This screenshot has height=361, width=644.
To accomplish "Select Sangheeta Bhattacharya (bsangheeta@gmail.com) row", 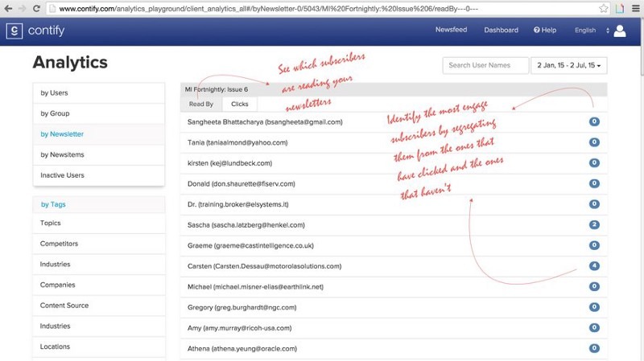I will (x=394, y=122).
